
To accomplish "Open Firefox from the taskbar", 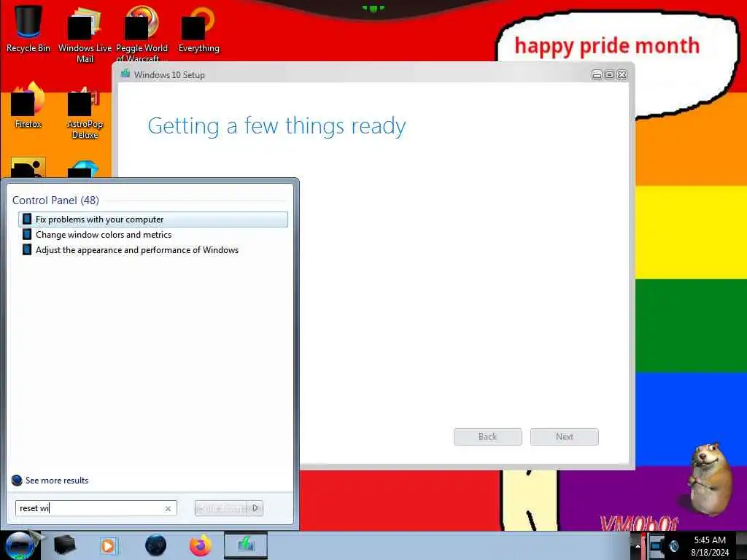I will coord(201,545).
